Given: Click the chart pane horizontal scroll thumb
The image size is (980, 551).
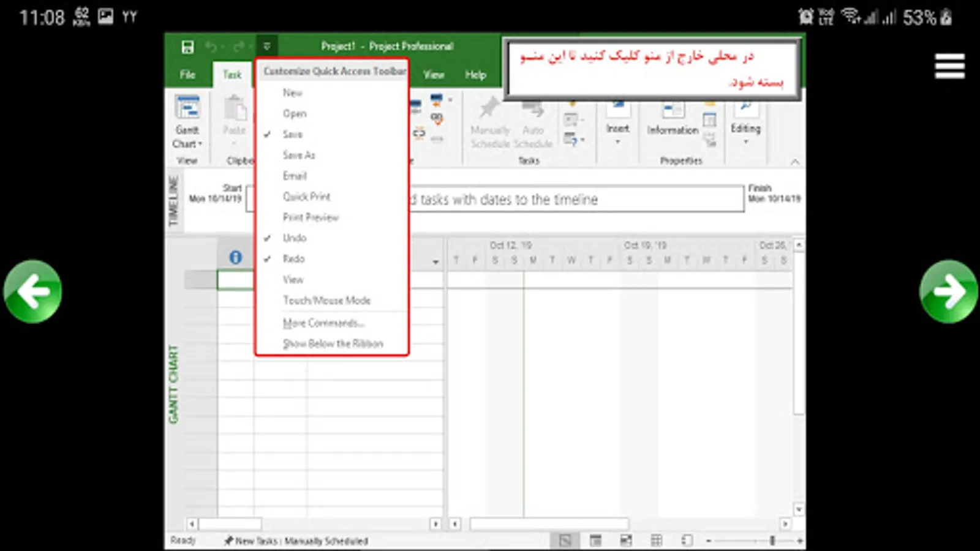Looking at the screenshot, I should pyautogui.click(x=549, y=524).
